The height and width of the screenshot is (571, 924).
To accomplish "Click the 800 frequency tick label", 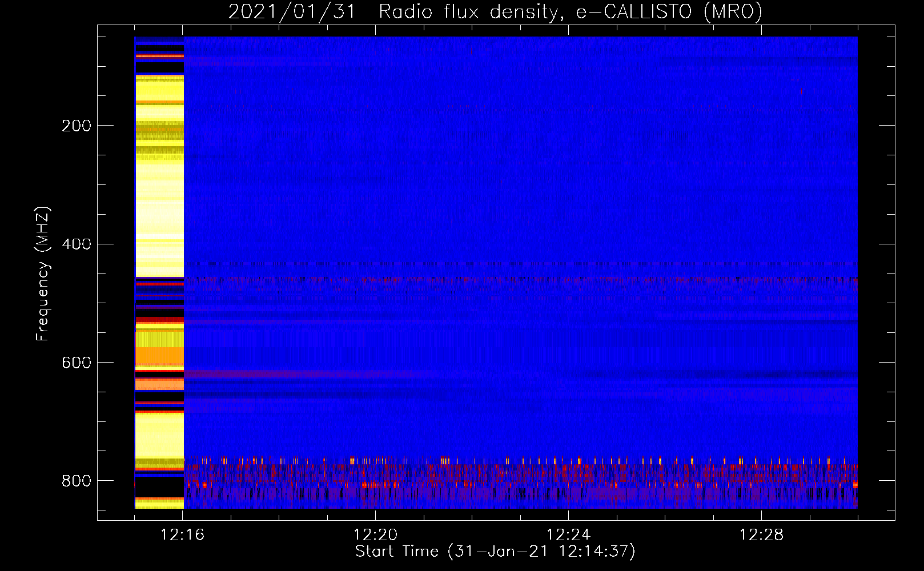I will pos(77,481).
